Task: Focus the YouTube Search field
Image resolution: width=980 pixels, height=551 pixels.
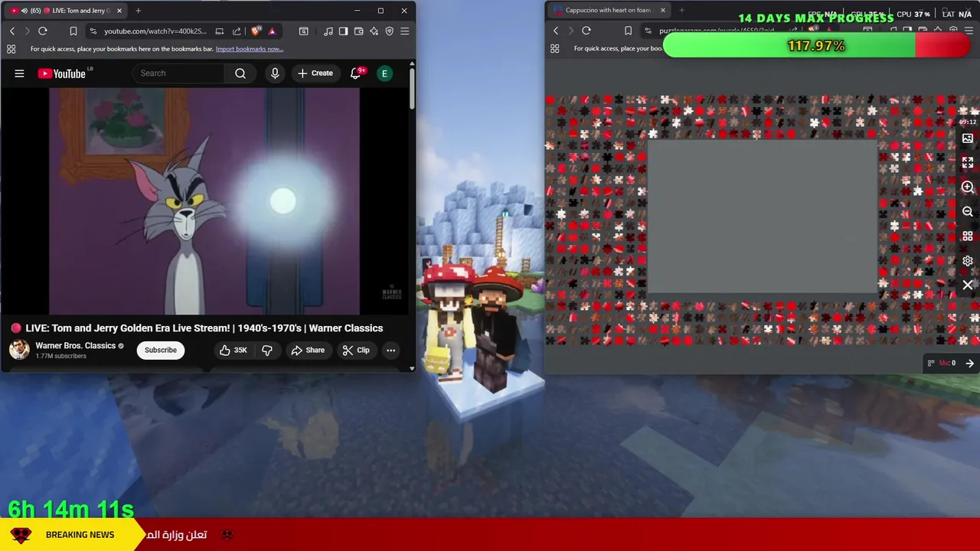Action: 179,73
